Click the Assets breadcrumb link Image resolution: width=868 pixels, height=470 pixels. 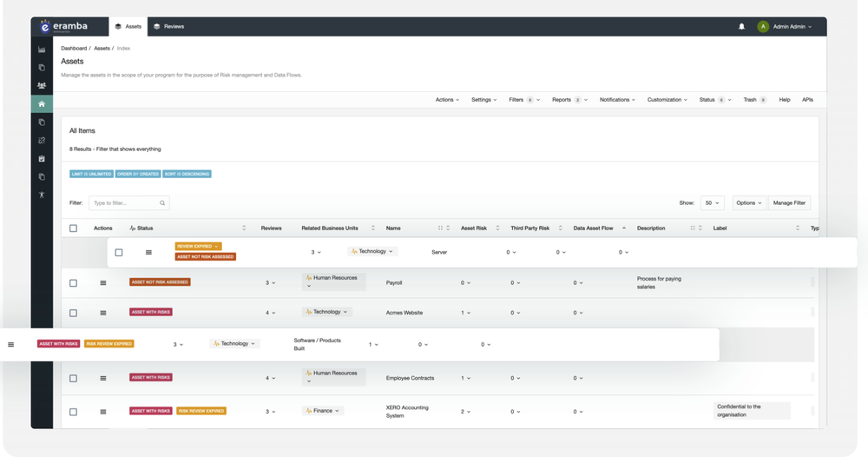click(x=102, y=49)
